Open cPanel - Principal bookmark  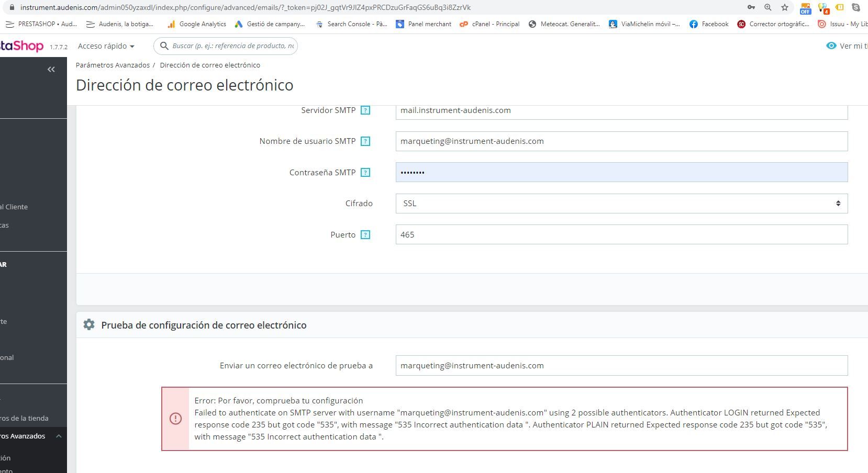[489, 24]
